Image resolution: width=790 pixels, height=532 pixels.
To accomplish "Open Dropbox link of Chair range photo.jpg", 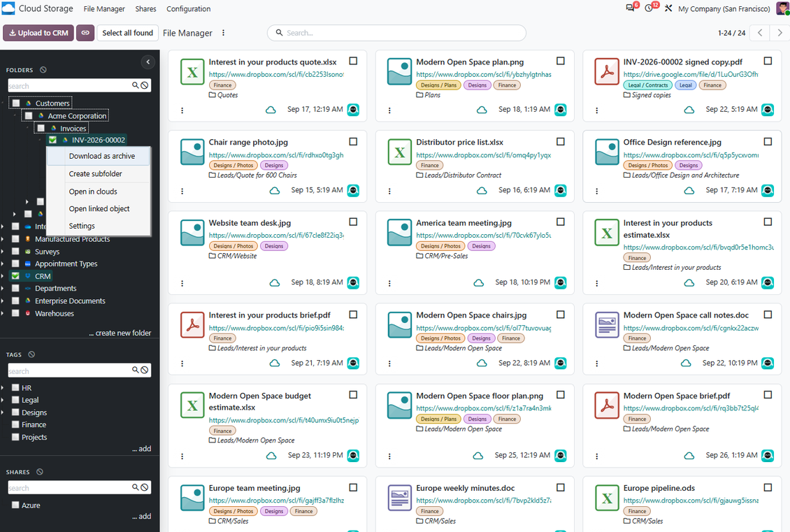I will click(x=276, y=155).
